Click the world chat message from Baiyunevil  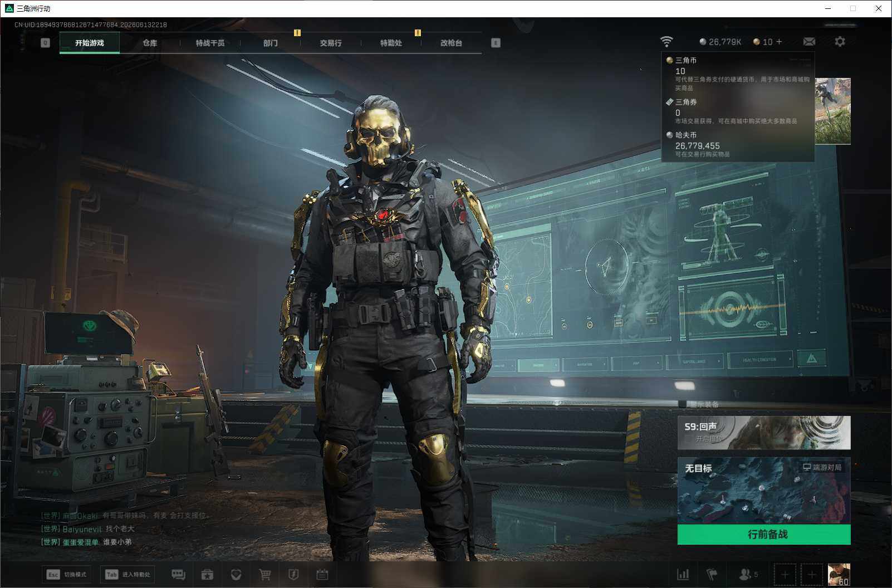[x=88, y=529]
